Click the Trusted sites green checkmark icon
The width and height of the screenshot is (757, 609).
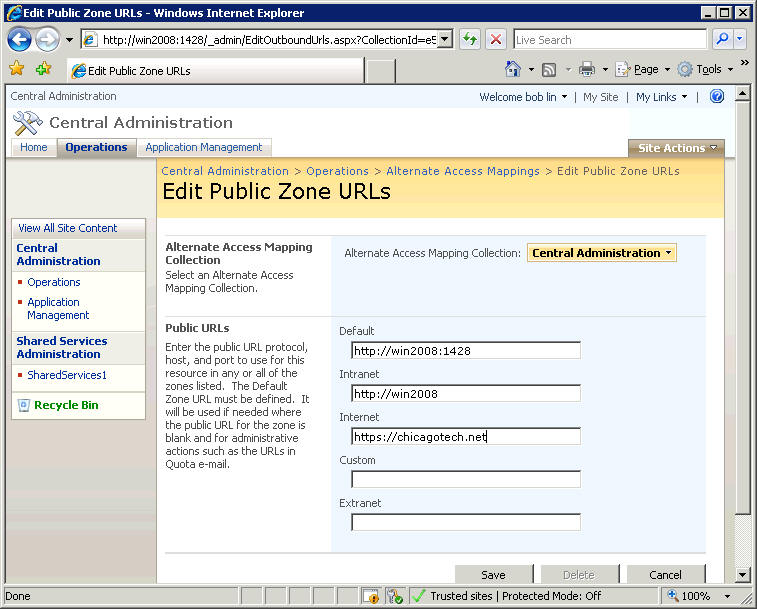(418, 596)
